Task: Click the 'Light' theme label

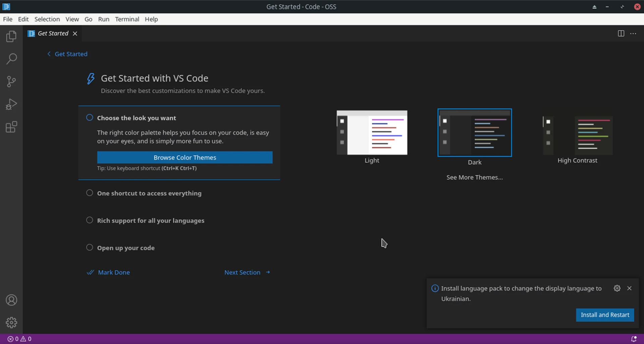Action: point(372,160)
